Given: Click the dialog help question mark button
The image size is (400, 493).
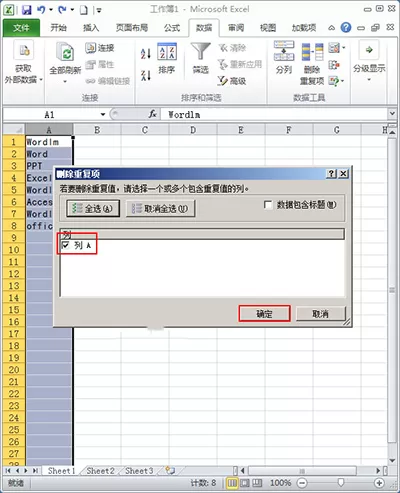Looking at the screenshot, I should click(331, 173).
